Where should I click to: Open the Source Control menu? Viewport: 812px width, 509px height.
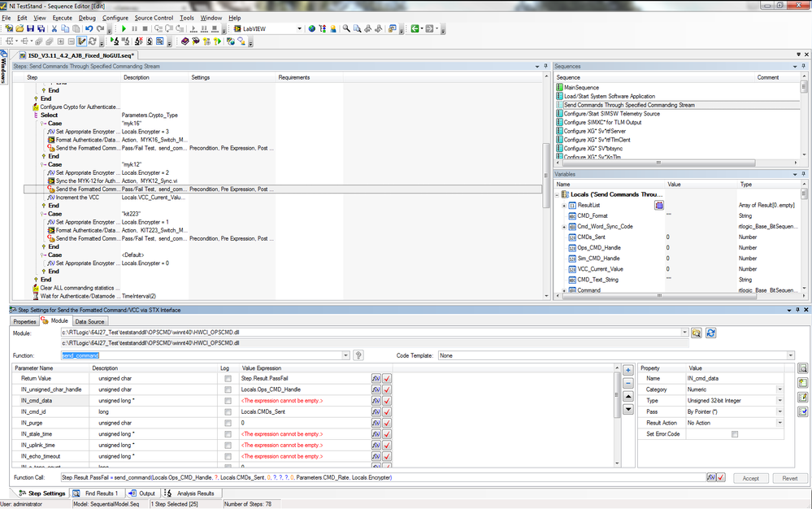(154, 18)
